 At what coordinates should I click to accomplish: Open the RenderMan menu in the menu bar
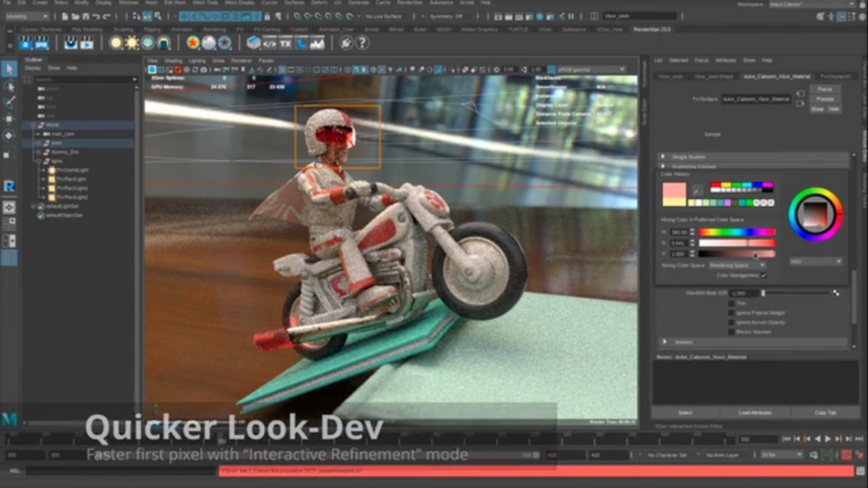(410, 3)
